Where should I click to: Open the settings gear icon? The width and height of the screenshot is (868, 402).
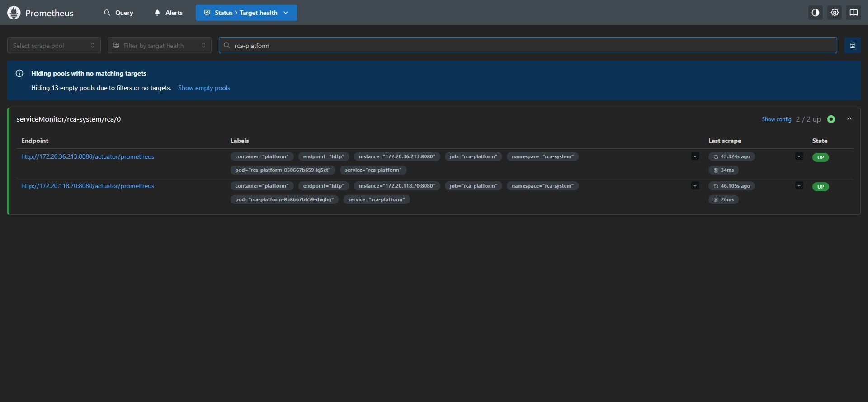click(835, 13)
